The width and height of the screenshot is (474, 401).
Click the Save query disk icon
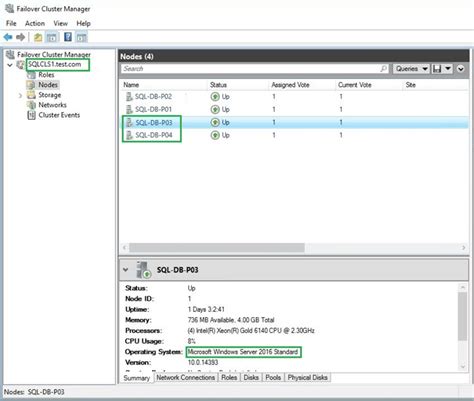(x=437, y=69)
